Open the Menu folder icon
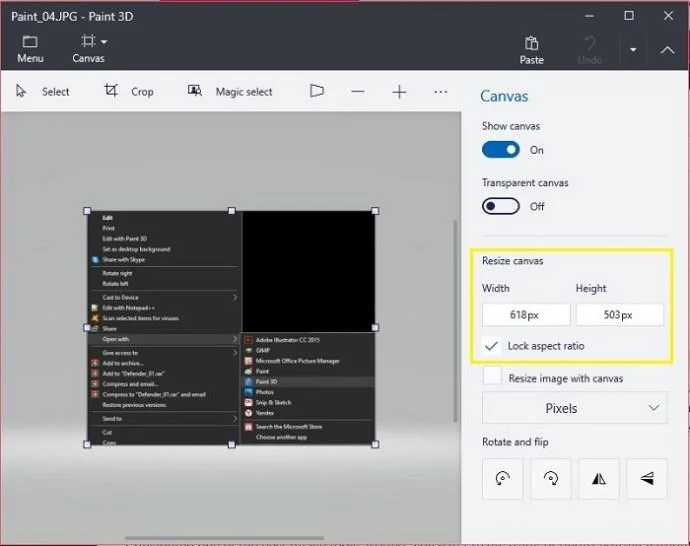This screenshot has height=546, width=690. click(30, 43)
